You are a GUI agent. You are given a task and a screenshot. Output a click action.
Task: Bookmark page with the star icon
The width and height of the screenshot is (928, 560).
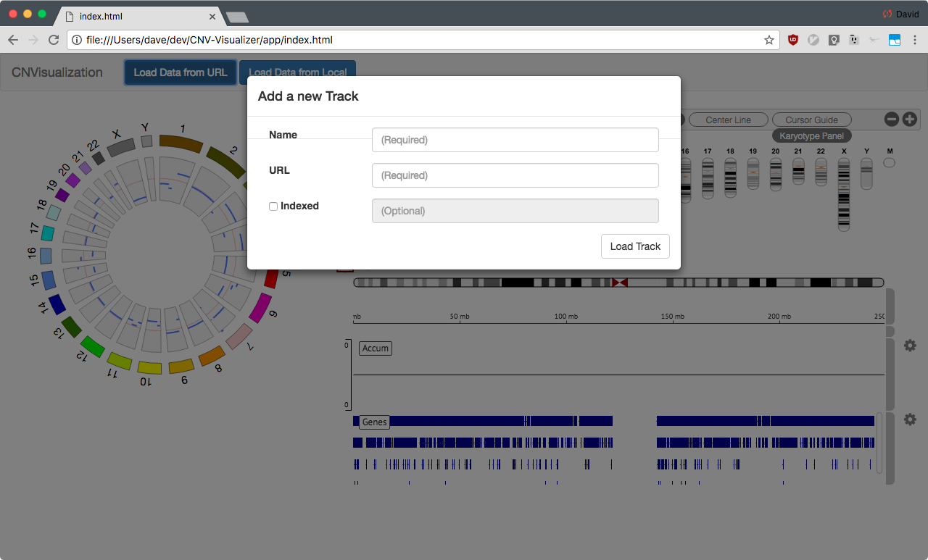[x=769, y=41]
